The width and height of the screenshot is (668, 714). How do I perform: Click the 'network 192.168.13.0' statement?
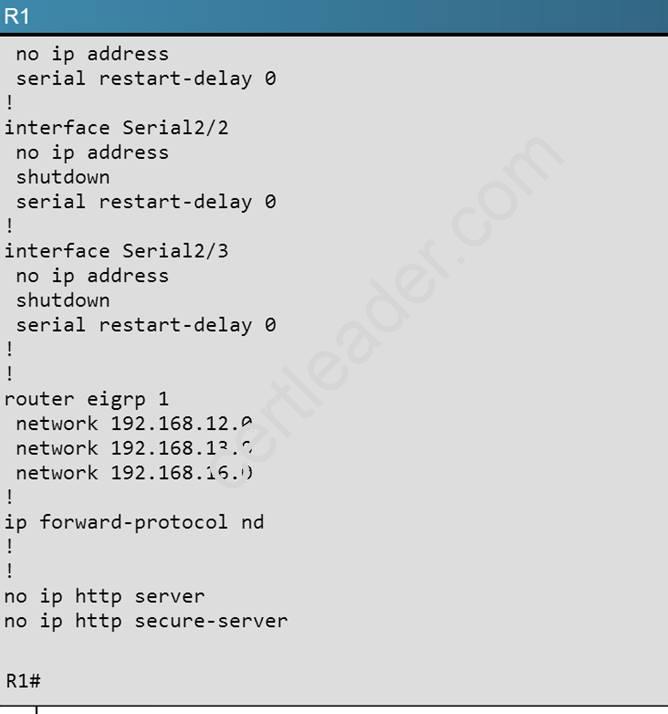point(133,448)
